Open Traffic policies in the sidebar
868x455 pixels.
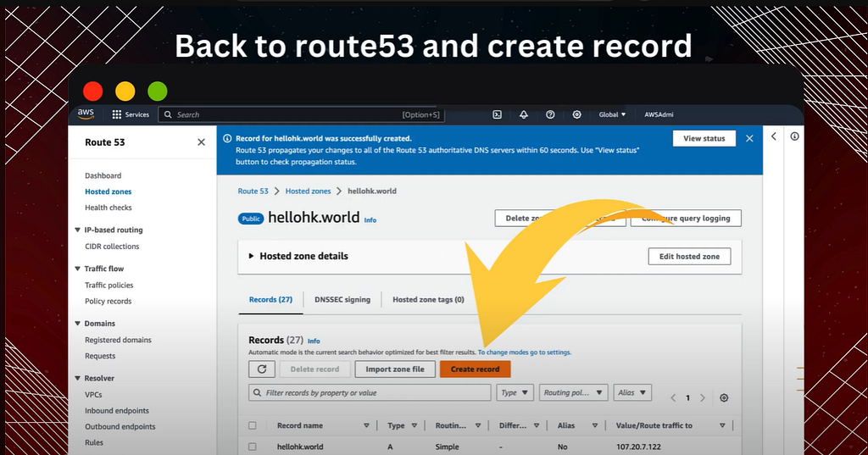(109, 285)
